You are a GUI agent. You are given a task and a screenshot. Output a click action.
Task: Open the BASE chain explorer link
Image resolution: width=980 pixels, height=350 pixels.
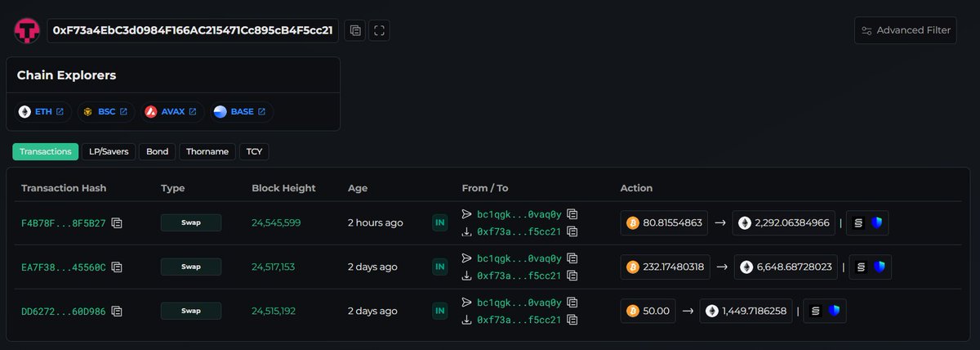[x=241, y=111]
